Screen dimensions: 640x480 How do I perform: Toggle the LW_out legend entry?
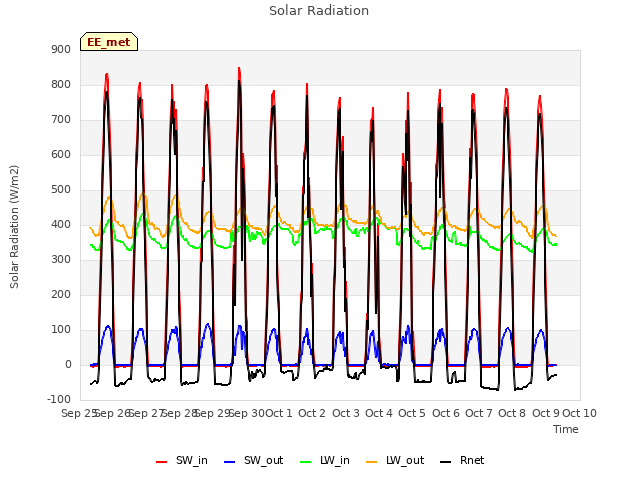[x=395, y=460]
